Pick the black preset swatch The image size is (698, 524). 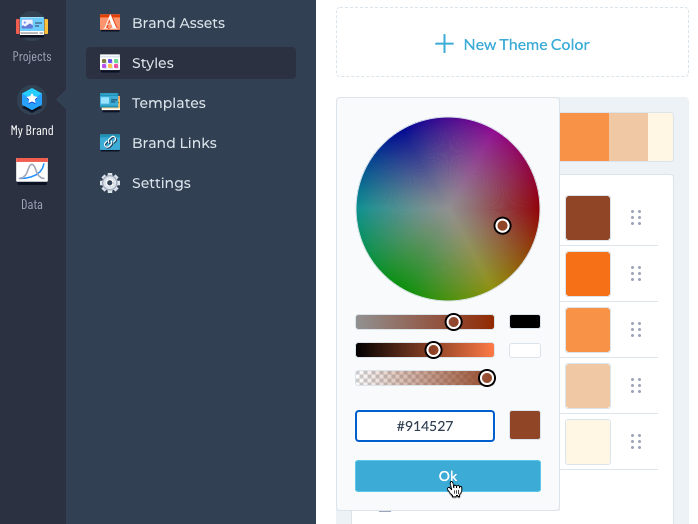tap(525, 321)
